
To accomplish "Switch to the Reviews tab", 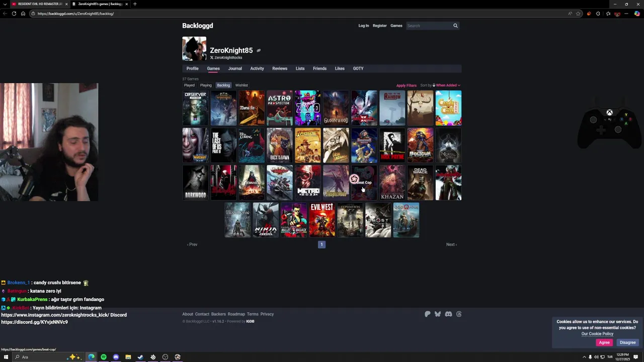I will pyautogui.click(x=280, y=68).
